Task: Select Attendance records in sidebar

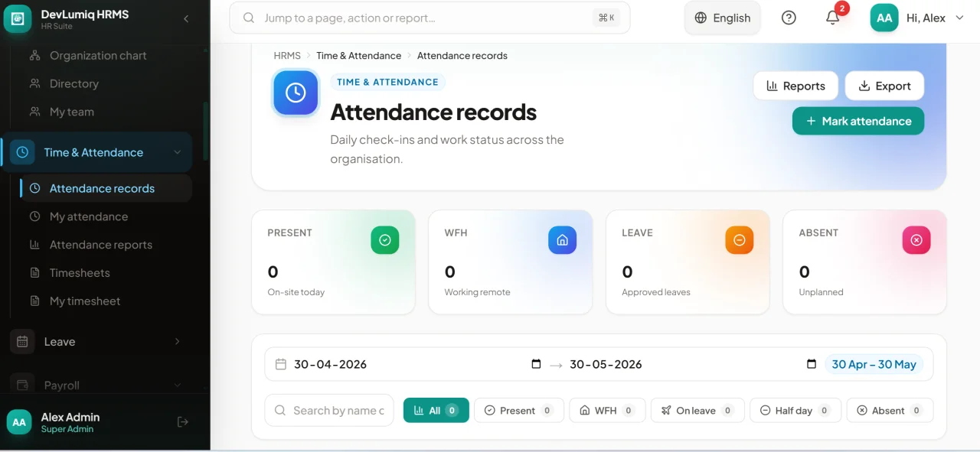Action: tap(106, 188)
